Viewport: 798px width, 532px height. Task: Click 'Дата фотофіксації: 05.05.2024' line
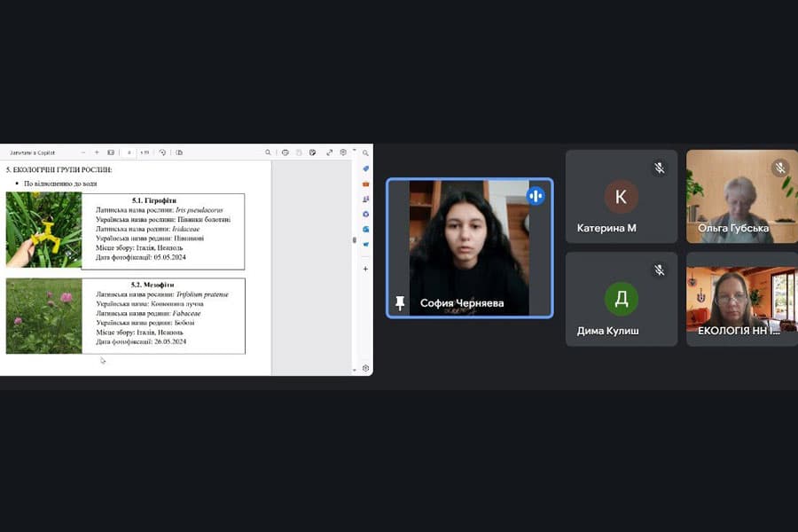pos(140,258)
